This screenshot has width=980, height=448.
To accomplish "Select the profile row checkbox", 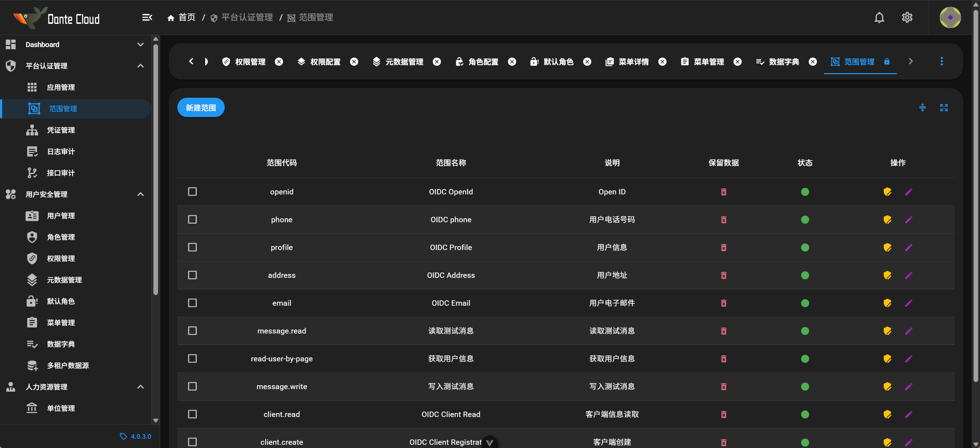I will tap(193, 247).
